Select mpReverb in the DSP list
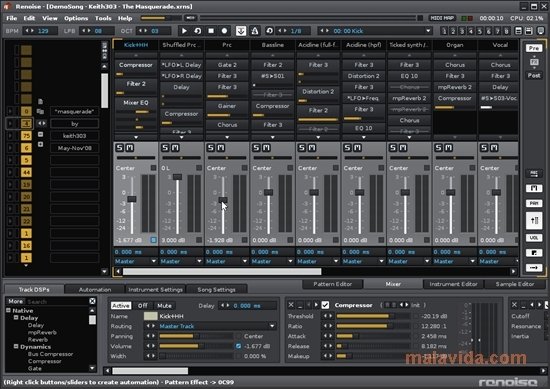This screenshot has height=389, width=550. point(42,332)
